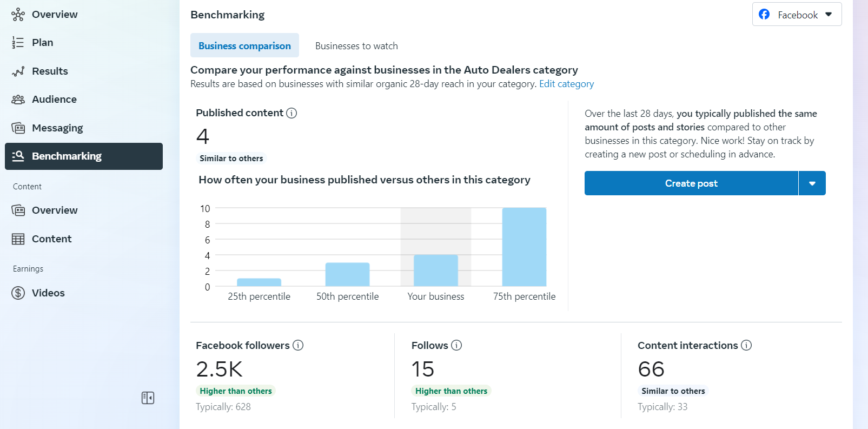Click the Edit category link
Screen dimensions: 868x429
(566, 84)
